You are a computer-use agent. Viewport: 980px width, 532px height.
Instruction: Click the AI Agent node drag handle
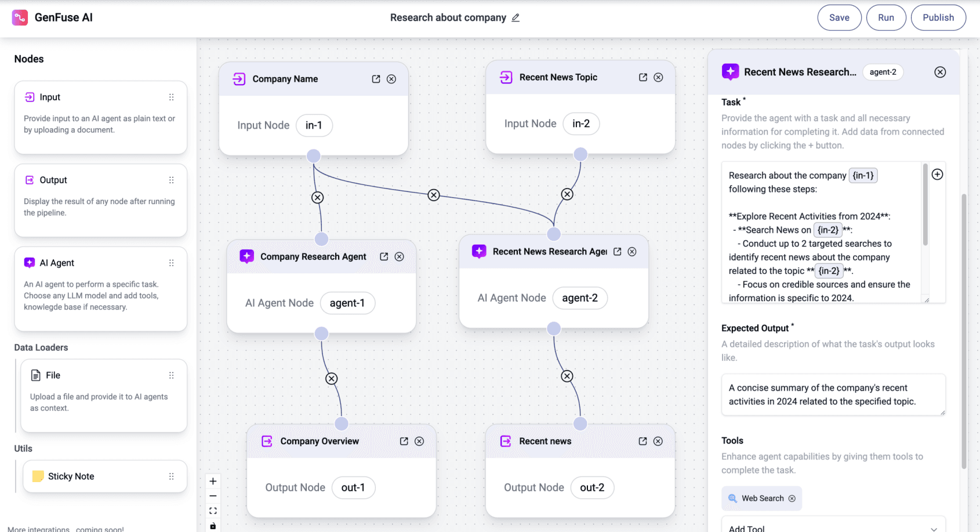click(x=171, y=263)
